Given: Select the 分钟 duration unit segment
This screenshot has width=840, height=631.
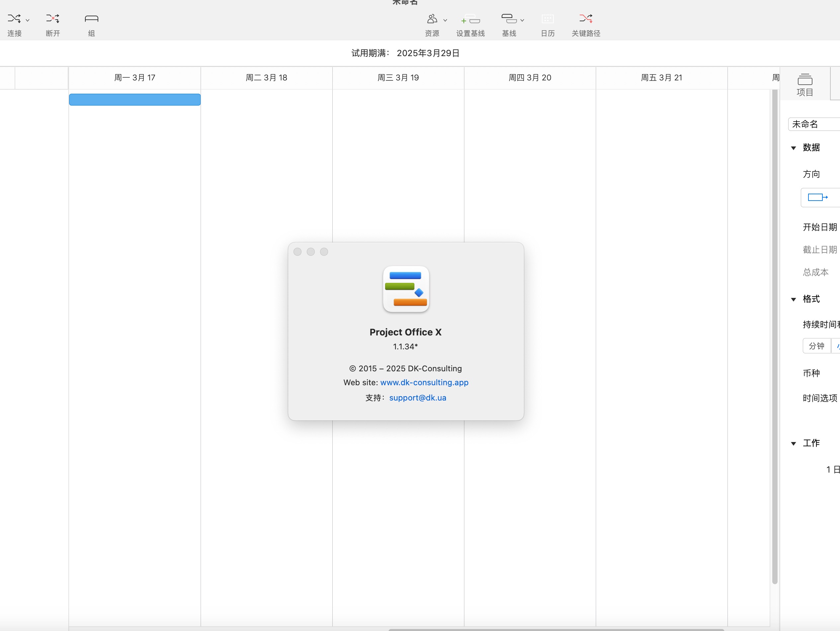Looking at the screenshot, I should pyautogui.click(x=816, y=346).
